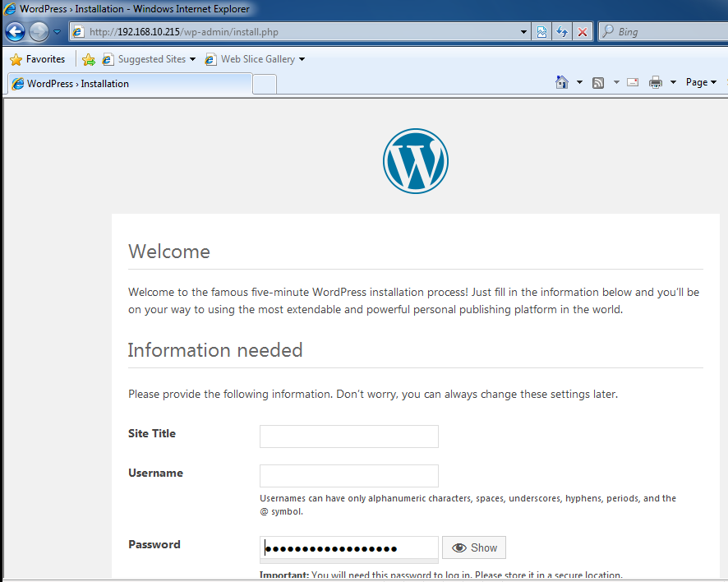Screen dimensions: 728x582
Task: Click the Site Title input field
Action: pyautogui.click(x=348, y=436)
